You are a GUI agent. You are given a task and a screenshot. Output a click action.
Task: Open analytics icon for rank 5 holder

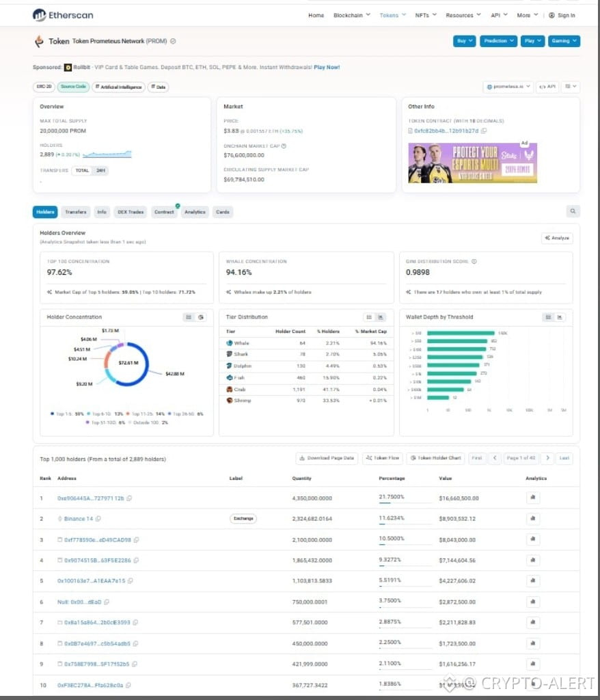(532, 580)
